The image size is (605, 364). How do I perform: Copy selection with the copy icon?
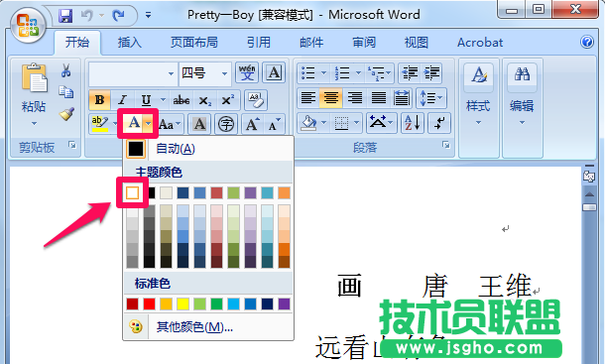click(66, 92)
